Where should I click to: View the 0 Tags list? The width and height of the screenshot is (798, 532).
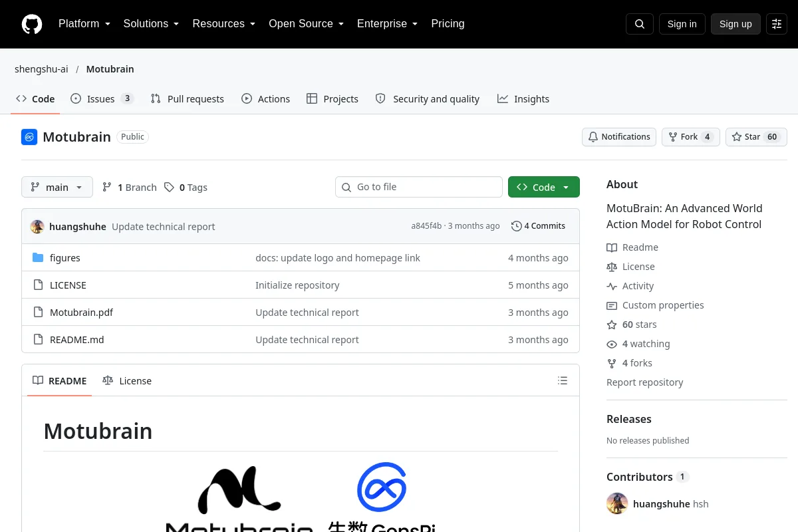pyautogui.click(x=186, y=188)
